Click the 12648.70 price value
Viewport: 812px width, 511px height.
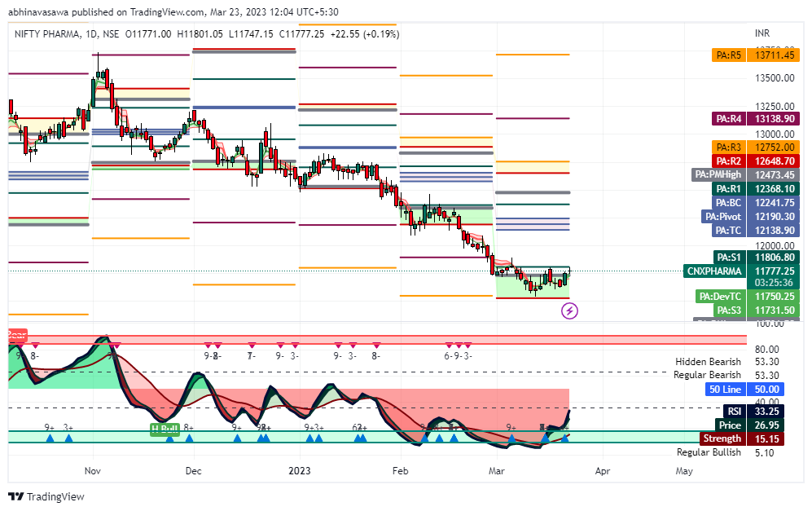tap(775, 161)
